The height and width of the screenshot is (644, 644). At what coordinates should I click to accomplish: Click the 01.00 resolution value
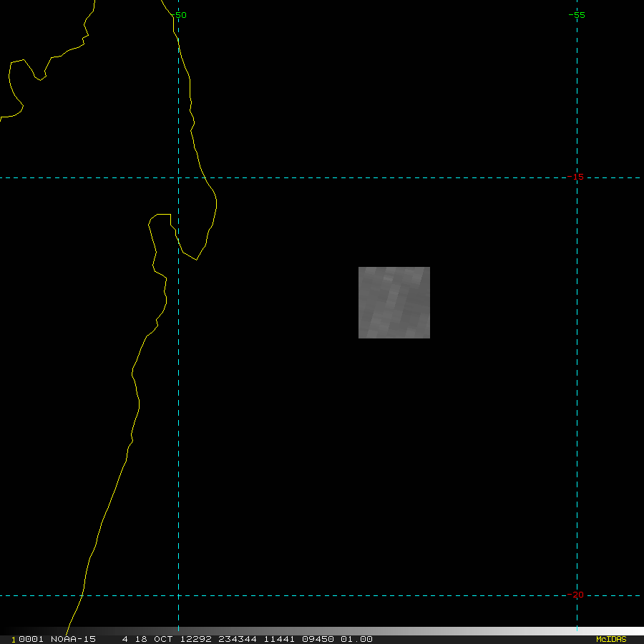click(356, 639)
